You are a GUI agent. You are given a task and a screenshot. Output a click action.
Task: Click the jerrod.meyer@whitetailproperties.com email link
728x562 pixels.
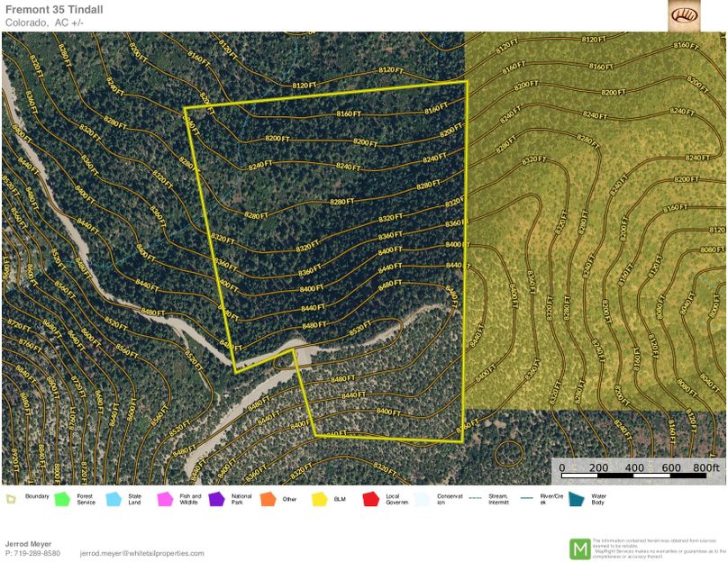(x=141, y=553)
